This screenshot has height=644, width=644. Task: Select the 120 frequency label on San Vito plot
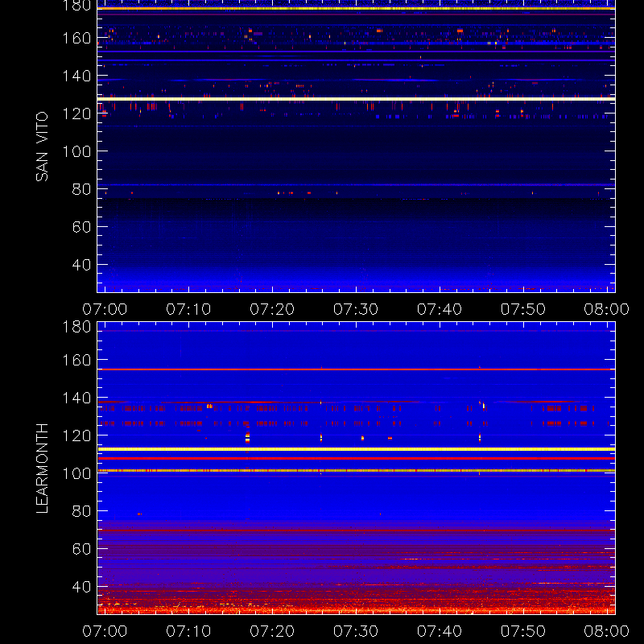click(76, 114)
